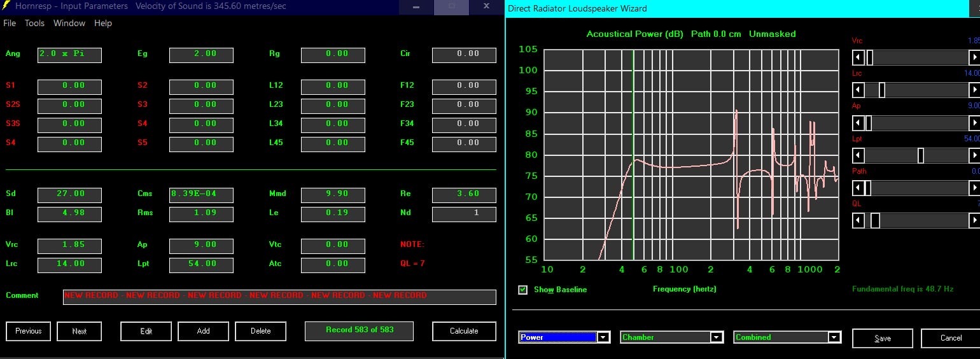The height and width of the screenshot is (359, 980).
Task: Click the Bl field showing 4.98
Action: pos(69,214)
